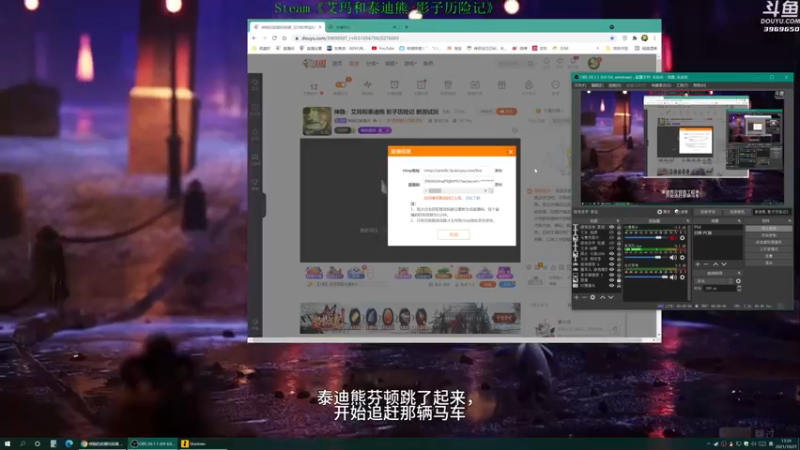The width and height of the screenshot is (800, 450).
Task: Add a new scene in OBS Scenes panel
Action: pos(697,264)
